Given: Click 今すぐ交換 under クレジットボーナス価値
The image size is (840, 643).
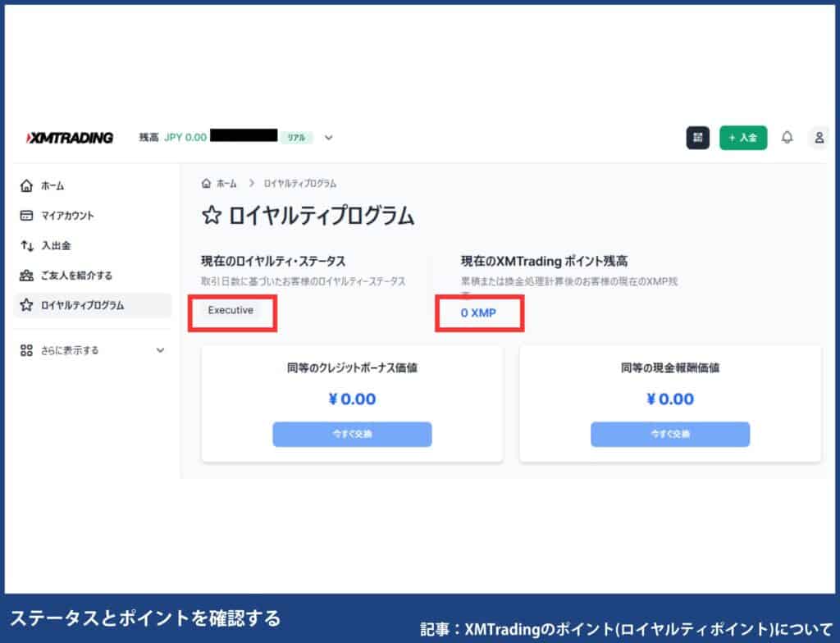Looking at the screenshot, I should point(352,434).
